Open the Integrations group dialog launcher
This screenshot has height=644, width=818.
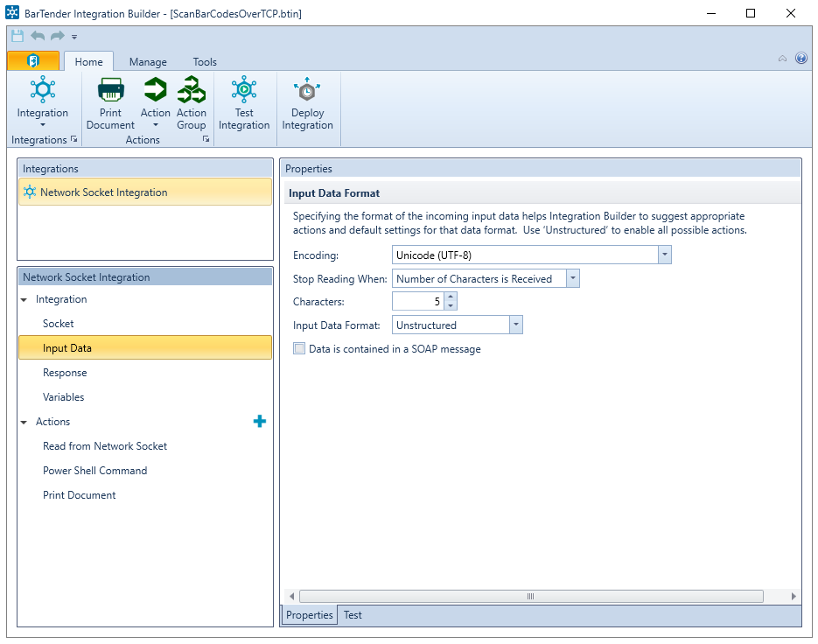coord(74,139)
